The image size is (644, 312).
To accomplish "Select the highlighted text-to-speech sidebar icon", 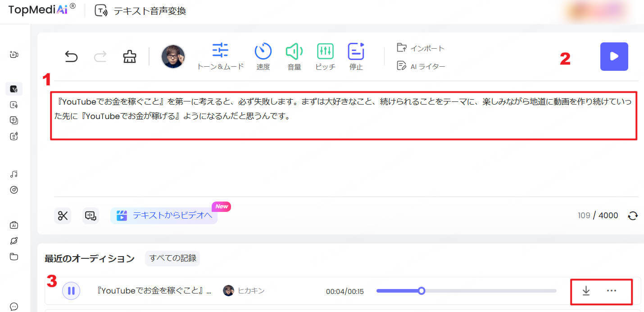I will [14, 89].
